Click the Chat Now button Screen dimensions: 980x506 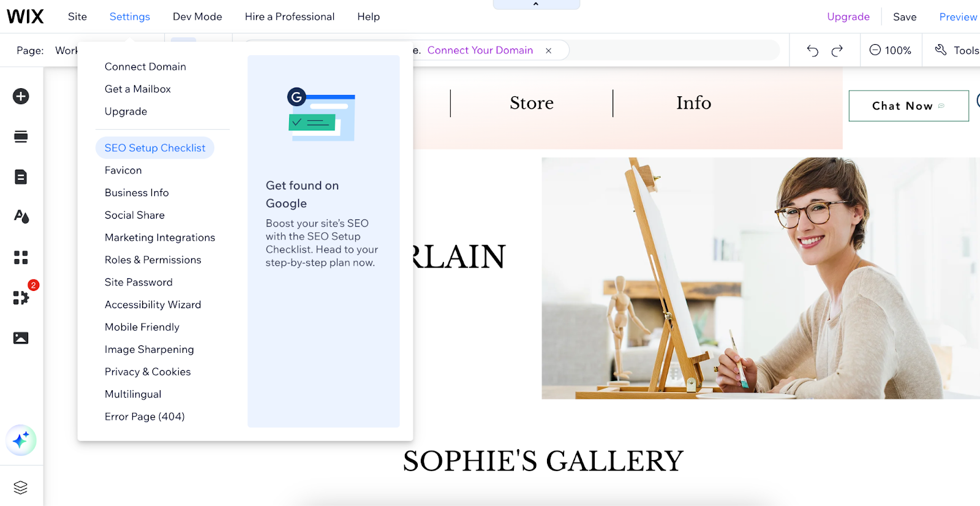908,106
